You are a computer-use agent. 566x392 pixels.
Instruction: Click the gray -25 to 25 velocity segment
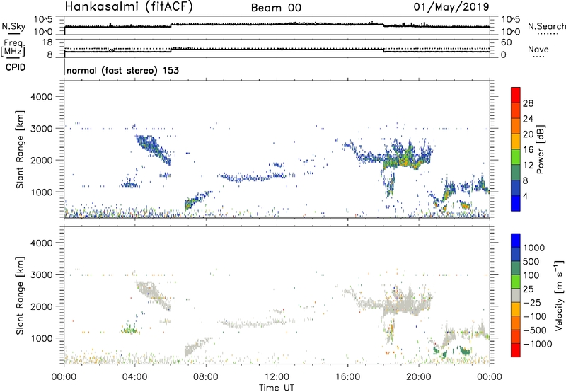click(516, 295)
